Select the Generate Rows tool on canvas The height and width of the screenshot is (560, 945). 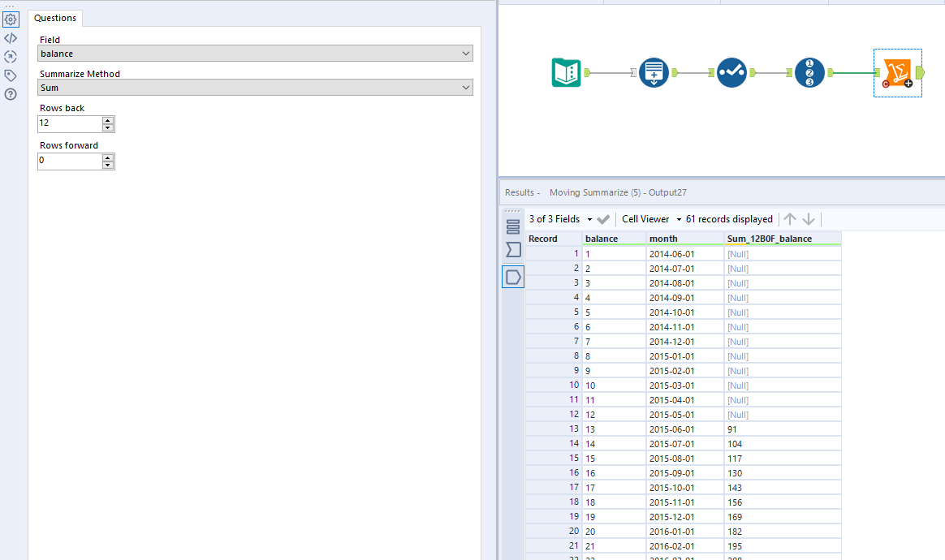654,72
